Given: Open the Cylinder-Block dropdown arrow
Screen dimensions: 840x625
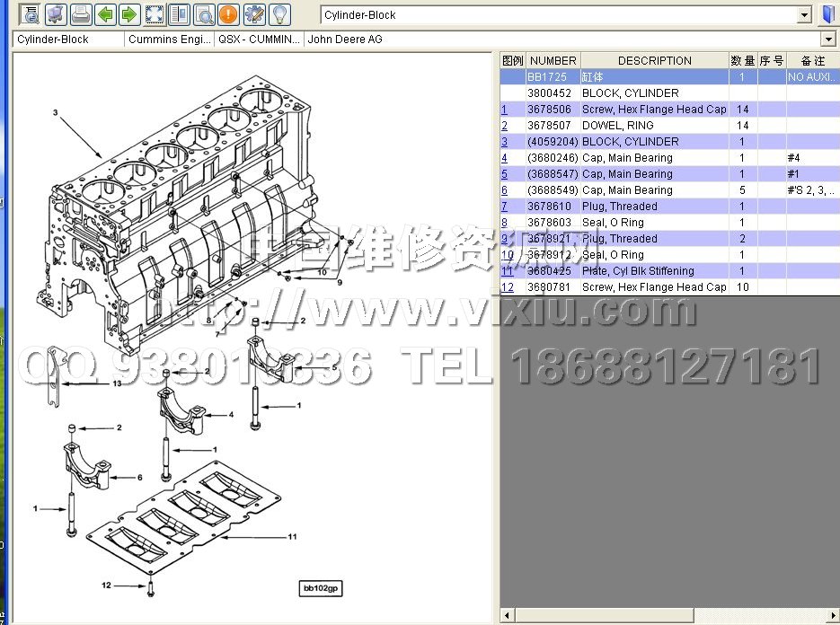Looking at the screenshot, I should 805,15.
